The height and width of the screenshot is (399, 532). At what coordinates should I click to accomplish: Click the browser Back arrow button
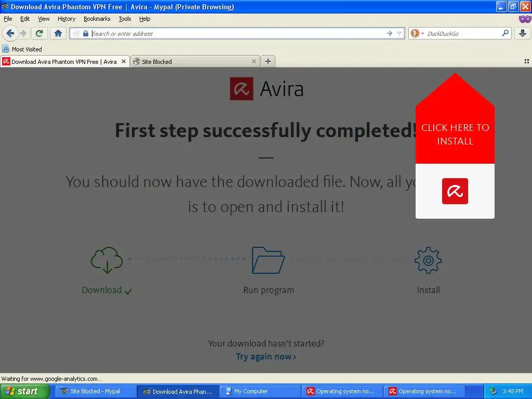click(10, 33)
